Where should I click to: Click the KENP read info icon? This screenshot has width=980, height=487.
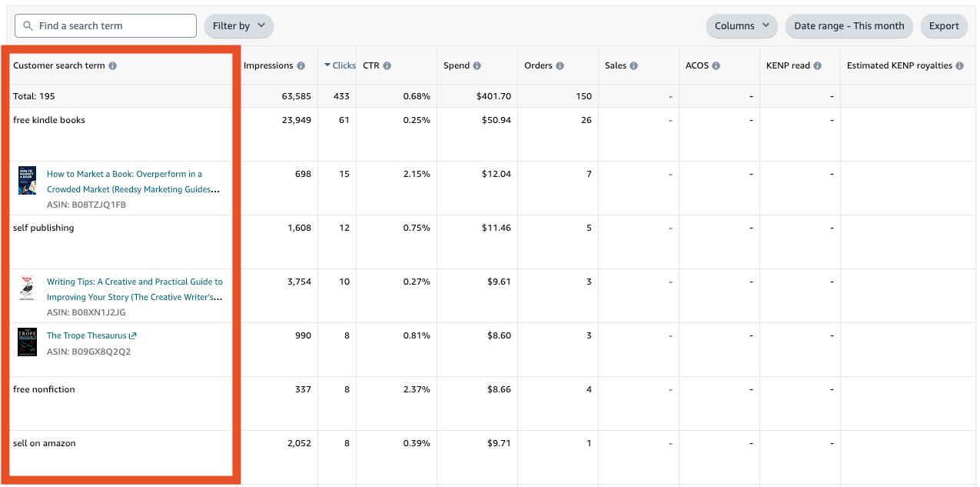818,66
